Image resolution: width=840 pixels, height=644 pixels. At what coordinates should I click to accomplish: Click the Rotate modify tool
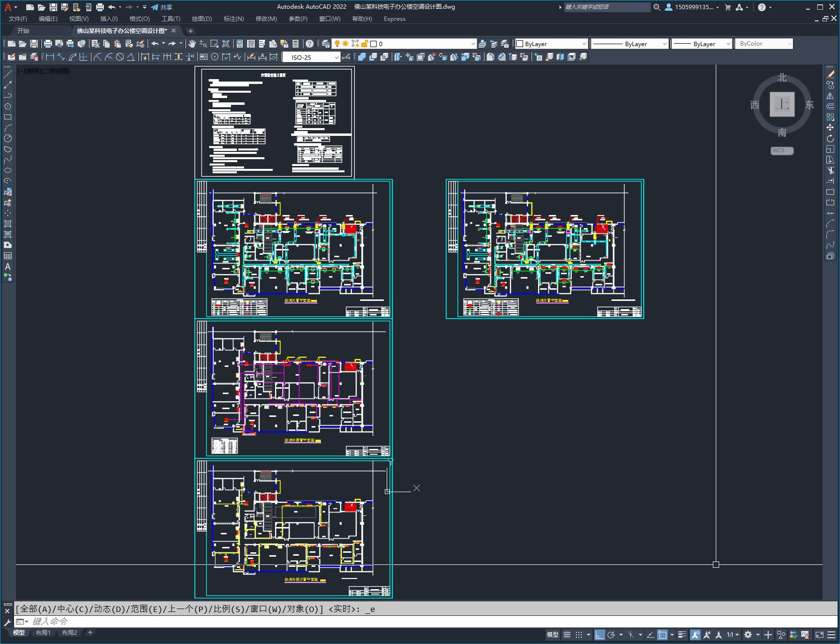click(830, 138)
